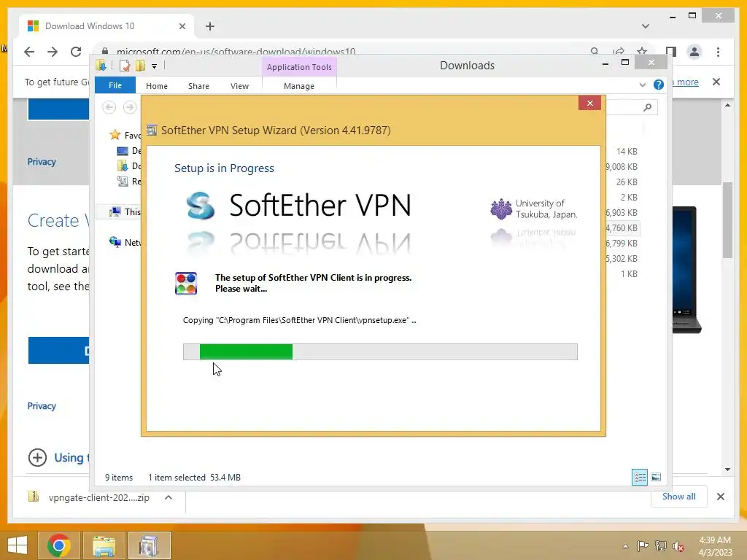Click Explorer search magnifier
The height and width of the screenshot is (560, 747).
click(x=647, y=108)
